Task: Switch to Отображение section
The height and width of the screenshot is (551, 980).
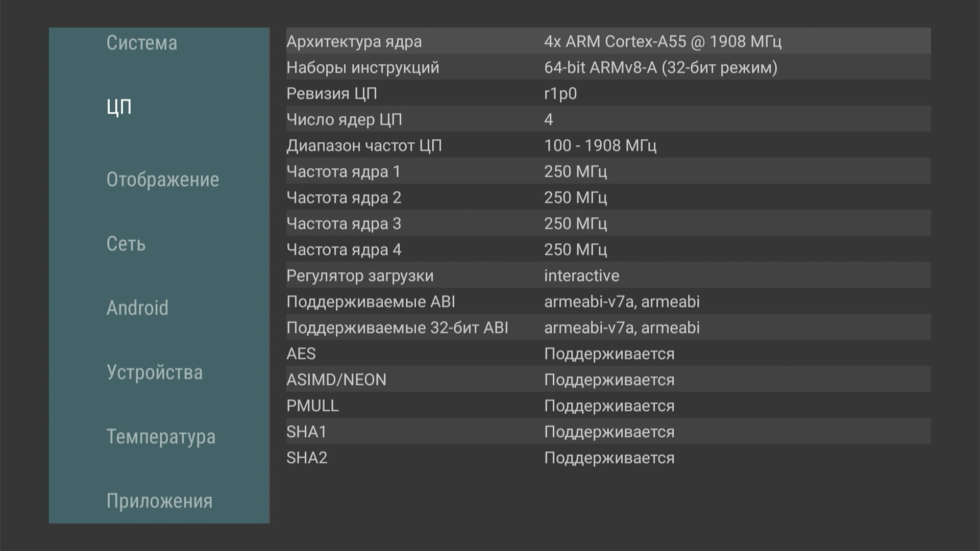Action: pos(162,180)
